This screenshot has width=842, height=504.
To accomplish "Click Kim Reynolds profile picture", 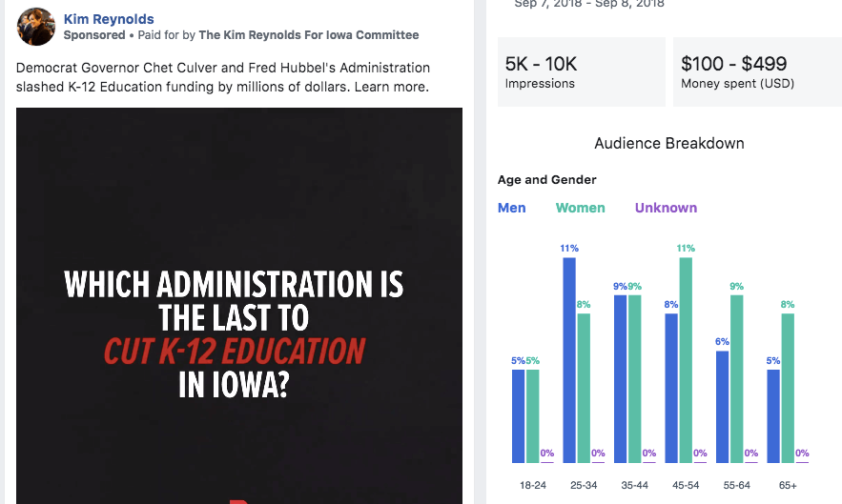I will tap(36, 27).
